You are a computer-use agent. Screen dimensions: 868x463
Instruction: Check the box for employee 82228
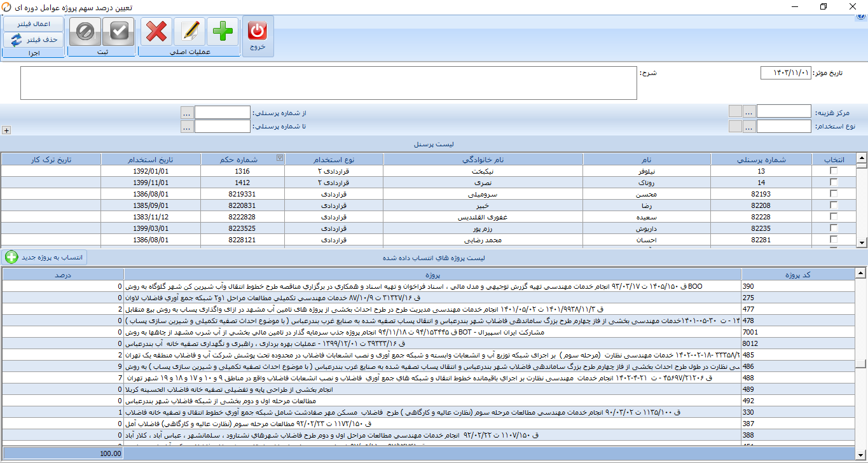(834, 217)
